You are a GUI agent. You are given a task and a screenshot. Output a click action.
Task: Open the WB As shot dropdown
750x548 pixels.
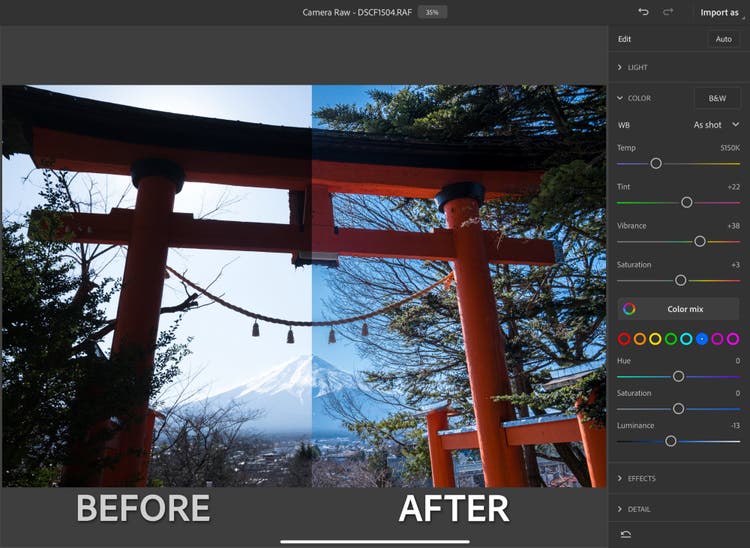pyautogui.click(x=716, y=125)
